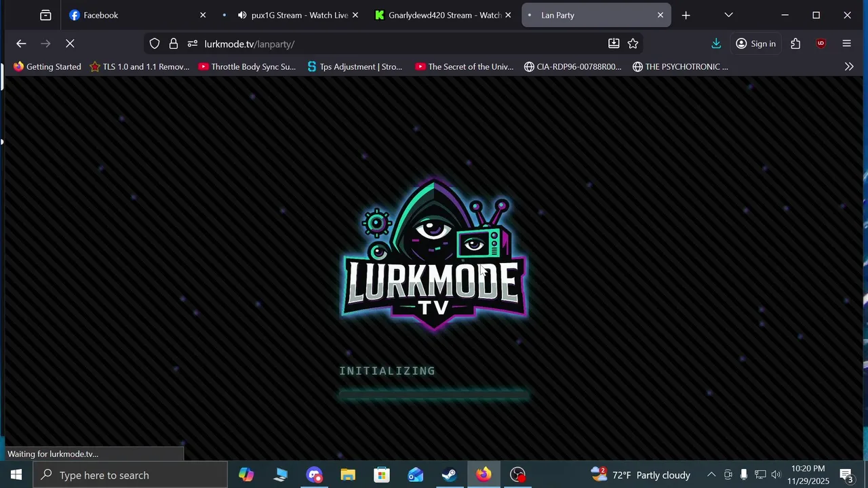
Task: Switch to Gnarlydewd420 Stream tab
Action: point(444,15)
